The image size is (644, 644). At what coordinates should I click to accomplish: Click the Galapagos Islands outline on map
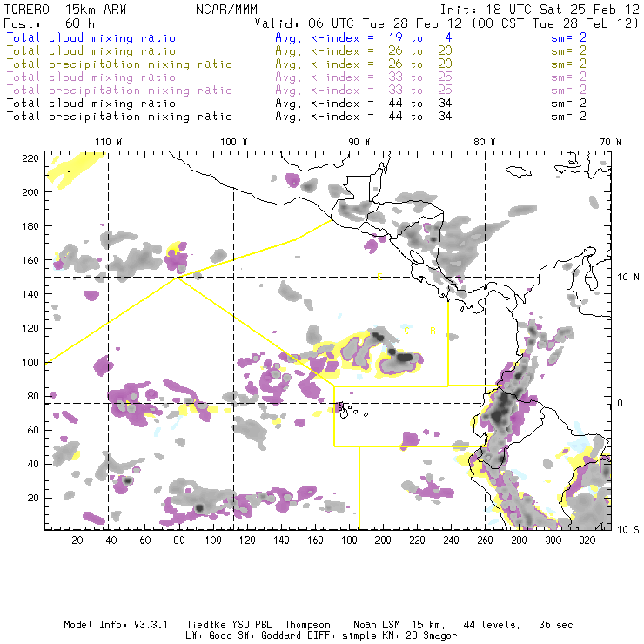coord(345,408)
